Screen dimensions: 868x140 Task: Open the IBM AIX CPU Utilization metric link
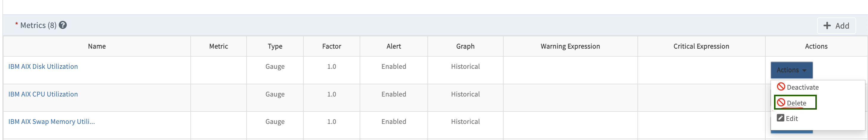(x=43, y=94)
